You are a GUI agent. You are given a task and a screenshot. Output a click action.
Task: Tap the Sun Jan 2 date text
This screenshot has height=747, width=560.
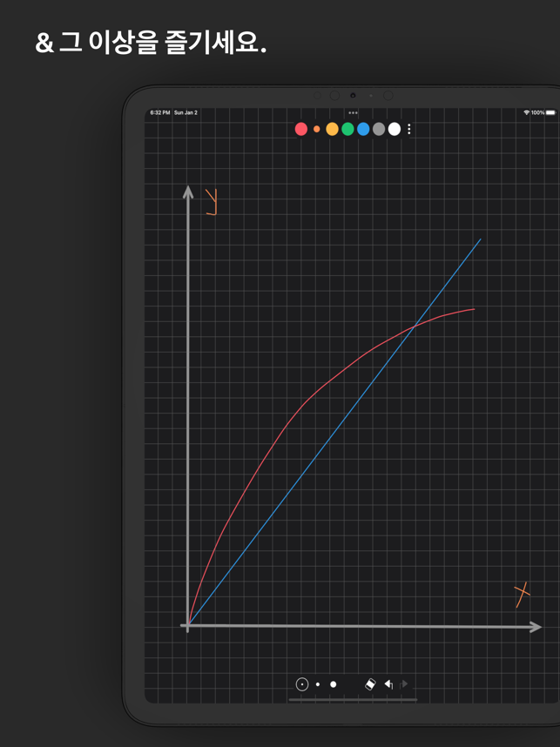coord(186,113)
